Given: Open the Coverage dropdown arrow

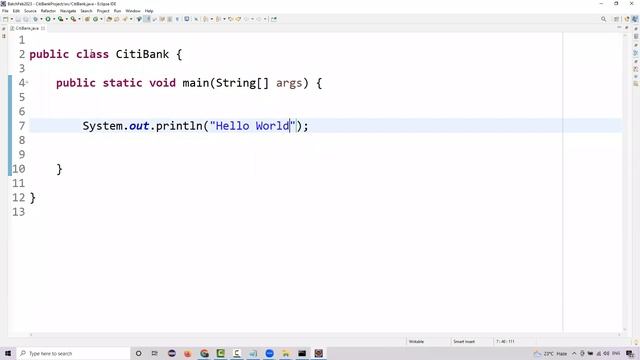Looking at the screenshot, I should (x=67, y=19).
